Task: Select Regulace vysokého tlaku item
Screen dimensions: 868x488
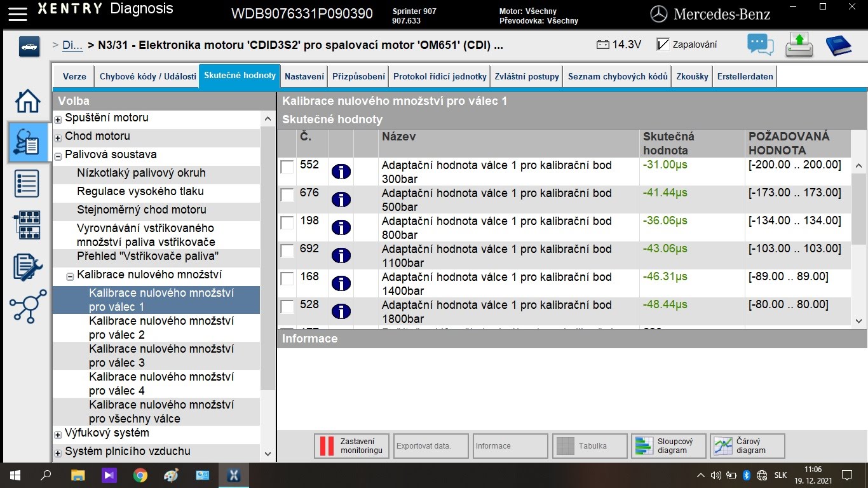Action: [x=156, y=191]
